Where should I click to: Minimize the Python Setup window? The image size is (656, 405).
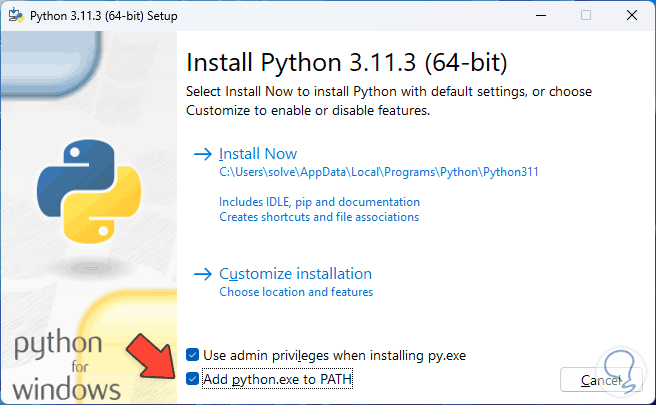point(540,15)
